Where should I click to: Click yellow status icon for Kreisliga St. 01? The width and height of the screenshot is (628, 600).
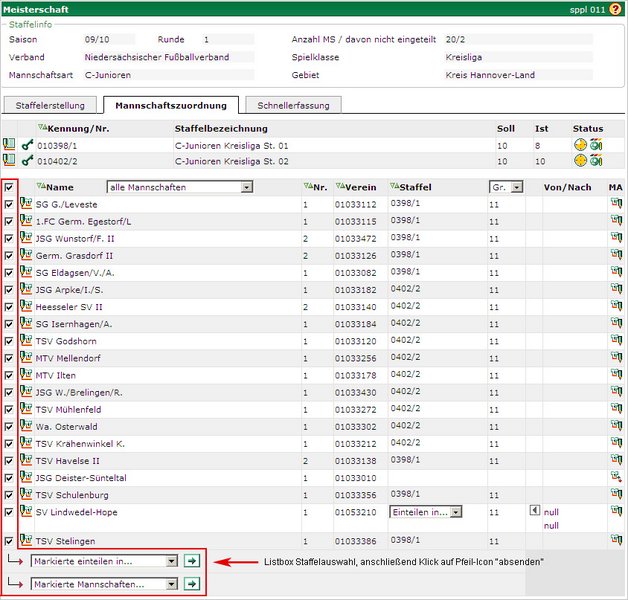pos(580,145)
